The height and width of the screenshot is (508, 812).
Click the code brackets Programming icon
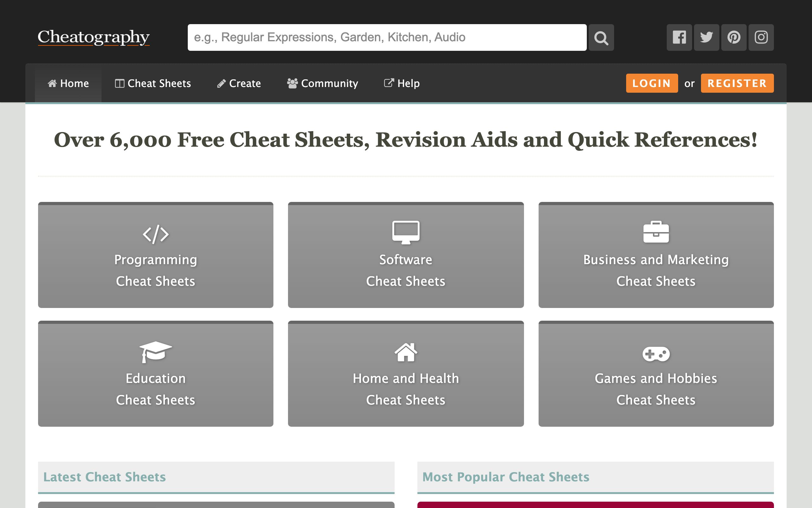(156, 234)
